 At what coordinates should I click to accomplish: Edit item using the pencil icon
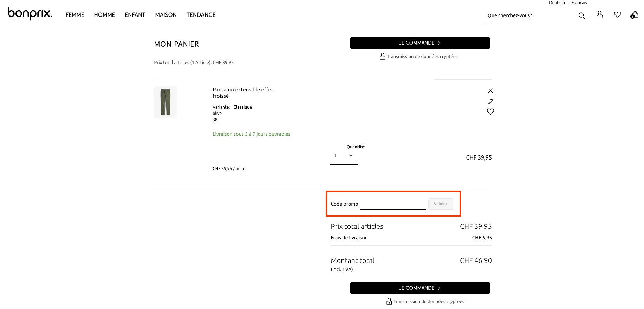(x=490, y=101)
